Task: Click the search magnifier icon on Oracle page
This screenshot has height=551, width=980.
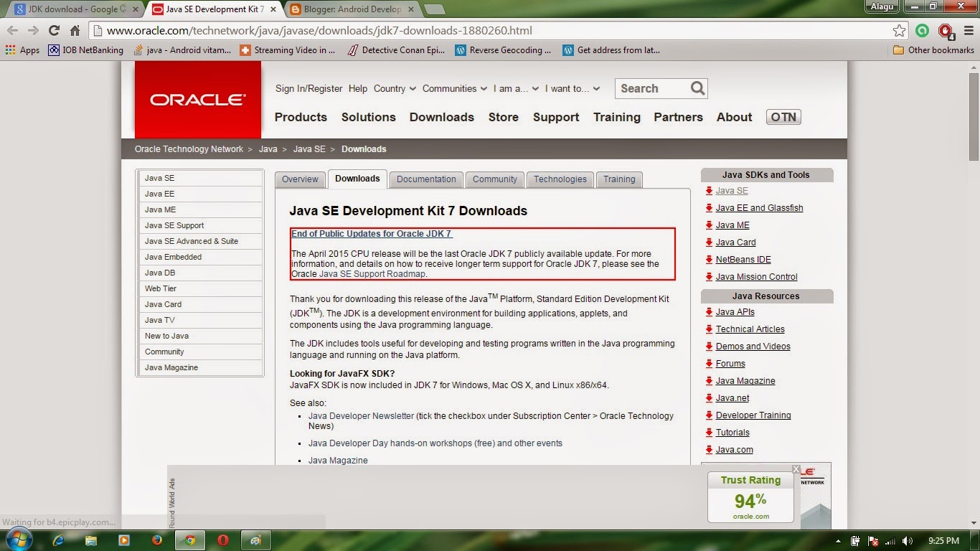Action: pos(697,88)
